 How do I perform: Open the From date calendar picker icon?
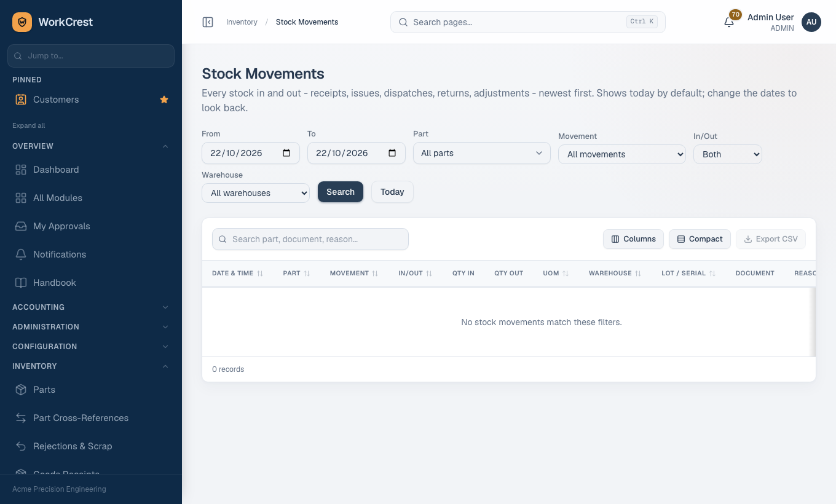point(286,153)
